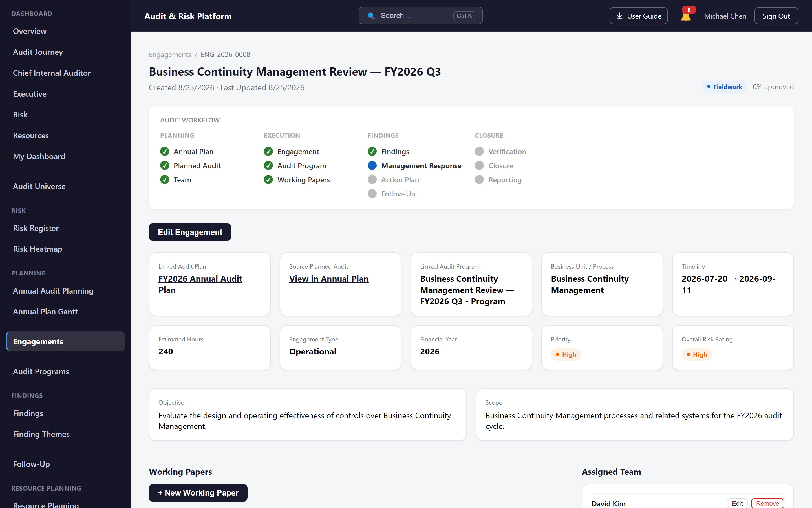Click the notification count badge 8
Viewport: 812px width, 508px height.
point(689,10)
